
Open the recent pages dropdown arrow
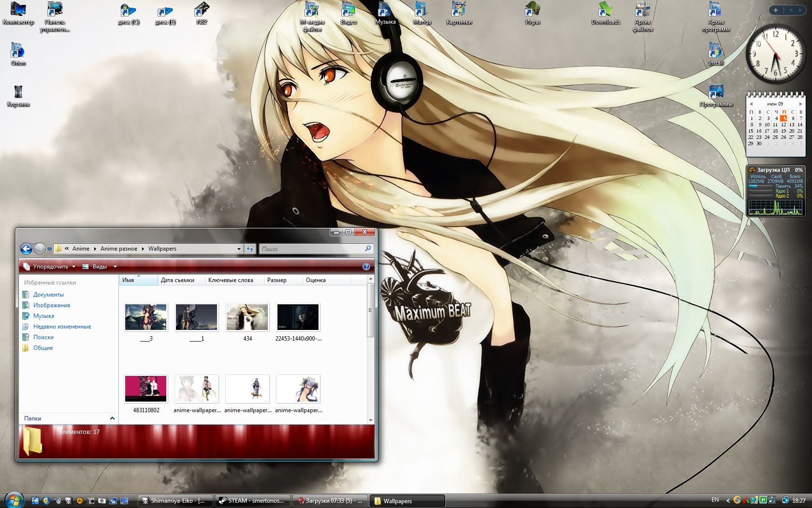click(x=49, y=249)
